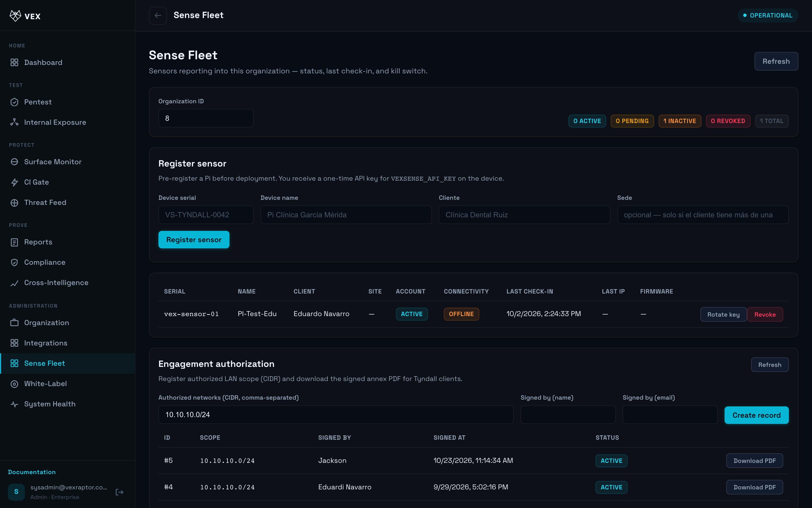The height and width of the screenshot is (508, 812).
Task: Click the Internal Exposure network icon
Action: [x=14, y=122]
